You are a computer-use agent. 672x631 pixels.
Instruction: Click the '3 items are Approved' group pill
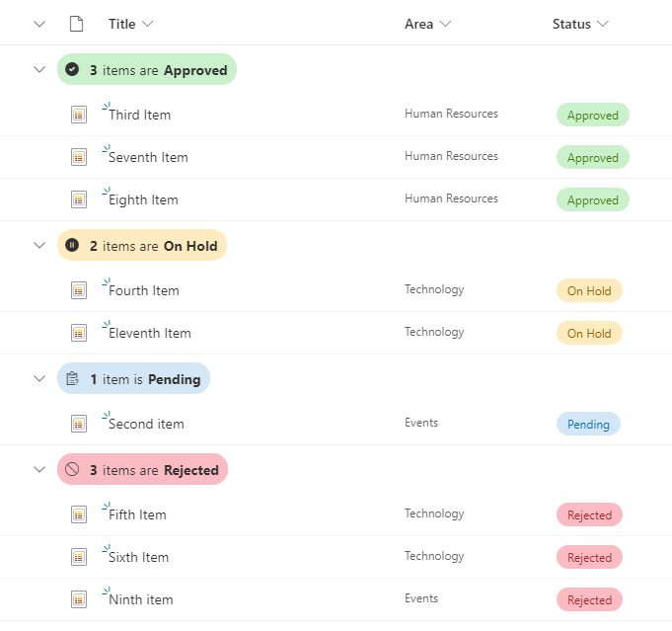[147, 69]
